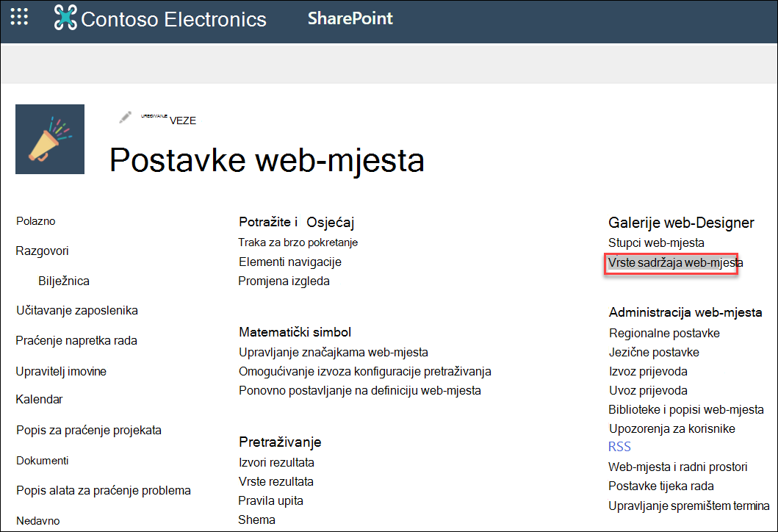Image resolution: width=778 pixels, height=532 pixels.
Task: Open Jezične postavke link
Action: pyautogui.click(x=654, y=353)
